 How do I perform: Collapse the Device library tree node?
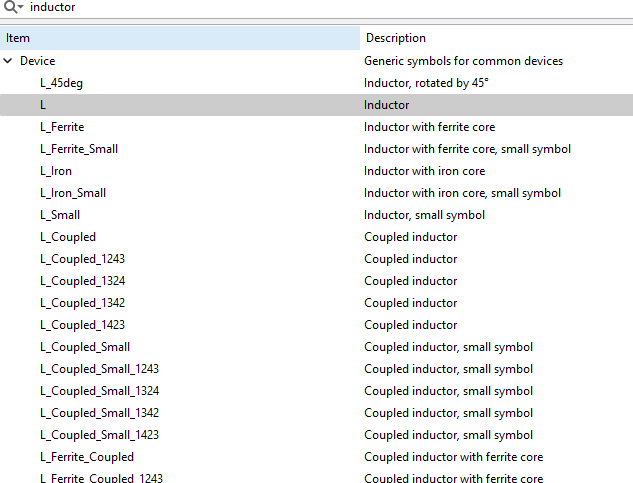click(x=8, y=61)
